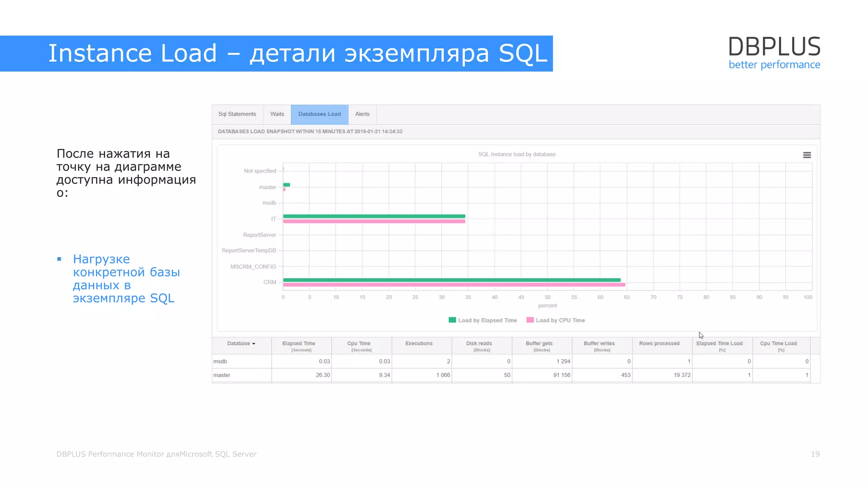Switch to the Sql Statements tab
The width and height of the screenshot is (868, 488).
pyautogui.click(x=237, y=114)
